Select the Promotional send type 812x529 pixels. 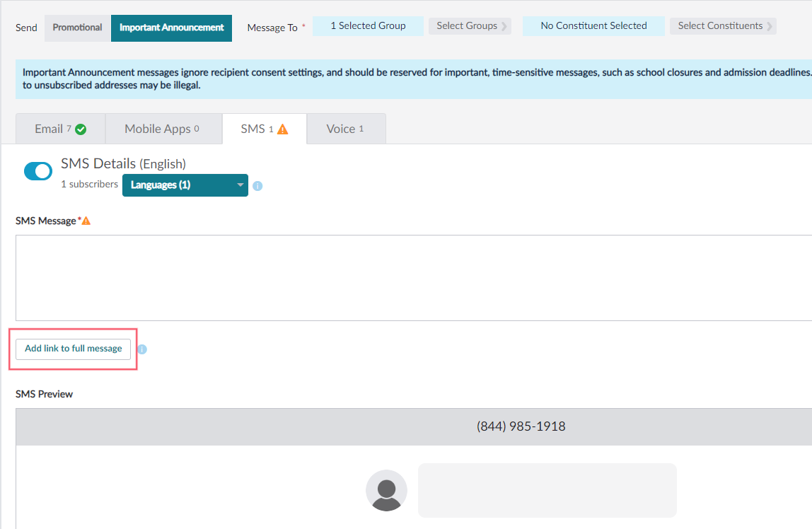coord(77,28)
